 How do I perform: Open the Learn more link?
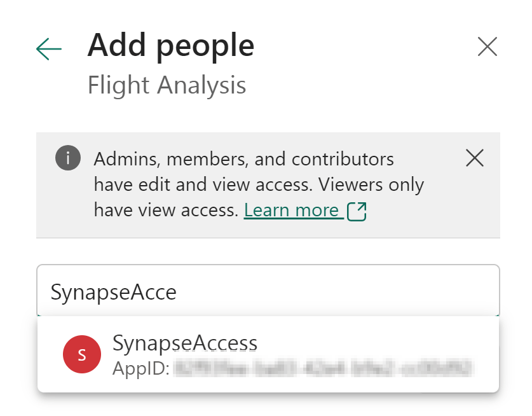(x=291, y=210)
